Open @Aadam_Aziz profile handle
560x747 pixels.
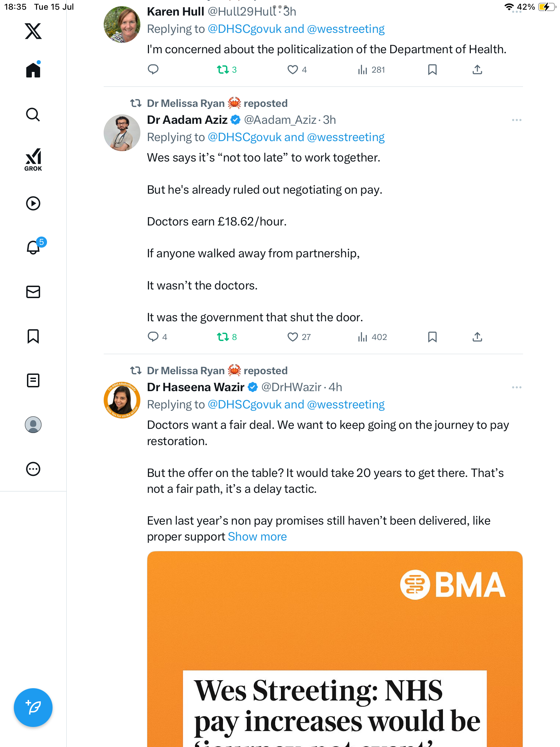(x=280, y=120)
